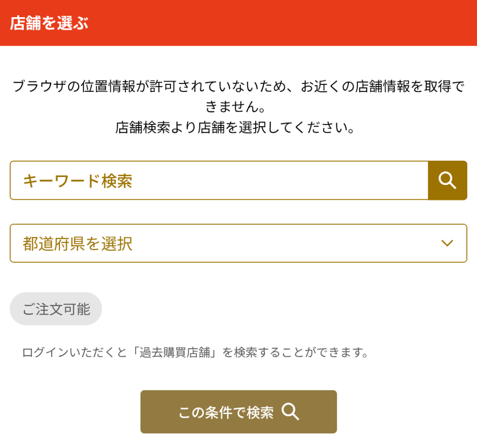
Task: Toggle the ご注文可能 filter chip
Action: (56, 309)
